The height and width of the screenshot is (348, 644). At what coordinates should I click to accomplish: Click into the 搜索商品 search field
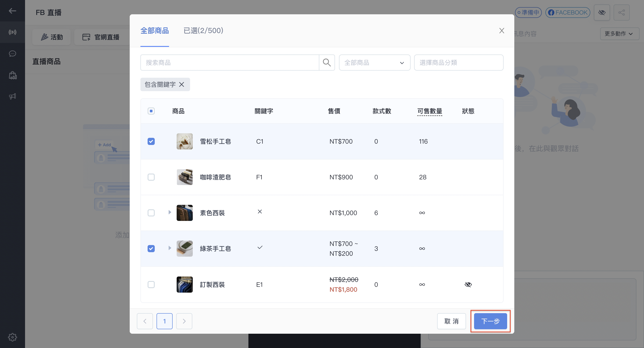pyautogui.click(x=229, y=62)
